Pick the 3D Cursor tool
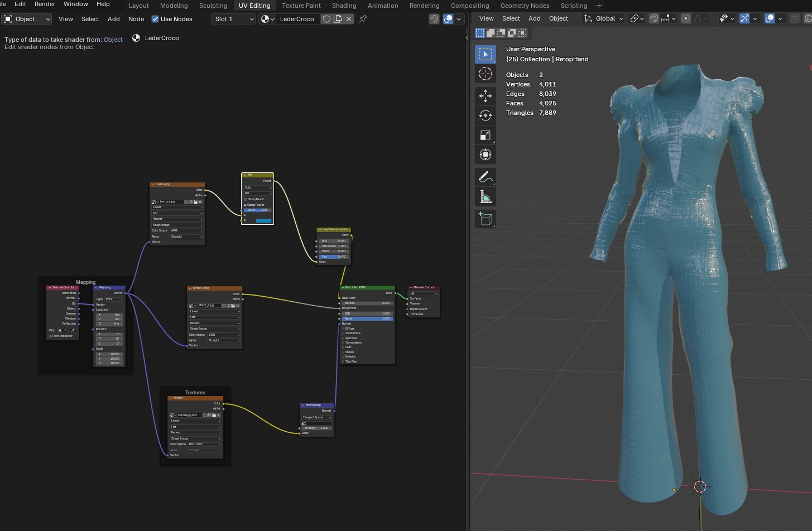 (485, 74)
